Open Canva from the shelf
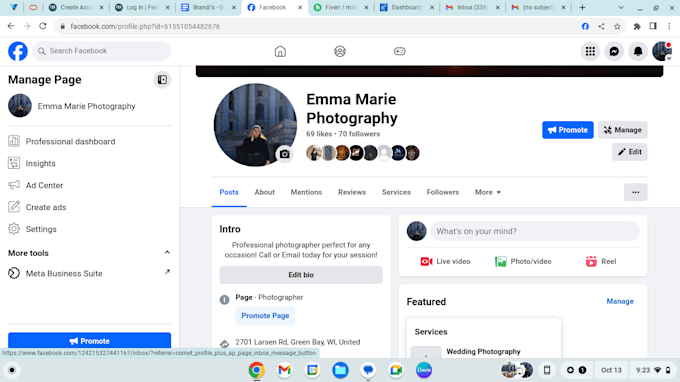This screenshot has width=680, height=382. click(x=424, y=370)
